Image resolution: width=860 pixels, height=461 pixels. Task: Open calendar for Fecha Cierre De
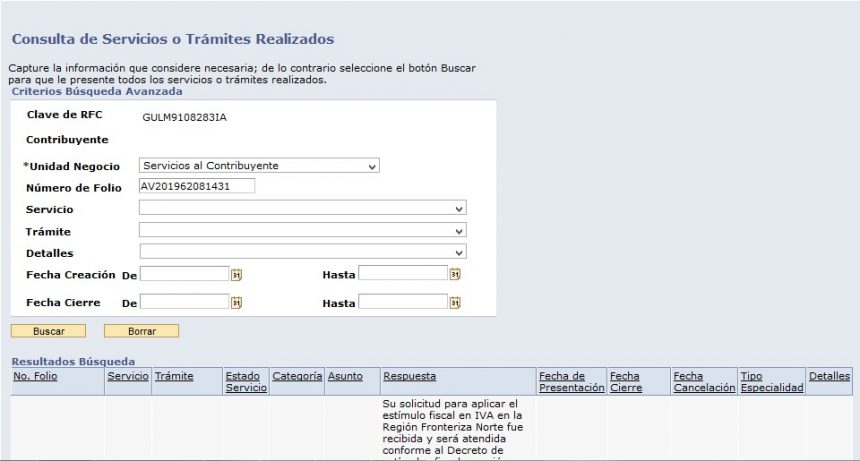[237, 302]
